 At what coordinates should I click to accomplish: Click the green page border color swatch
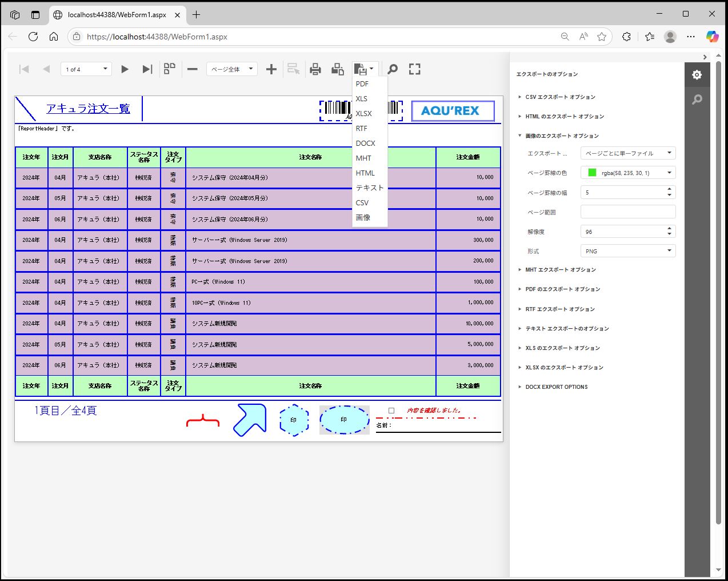tap(592, 173)
